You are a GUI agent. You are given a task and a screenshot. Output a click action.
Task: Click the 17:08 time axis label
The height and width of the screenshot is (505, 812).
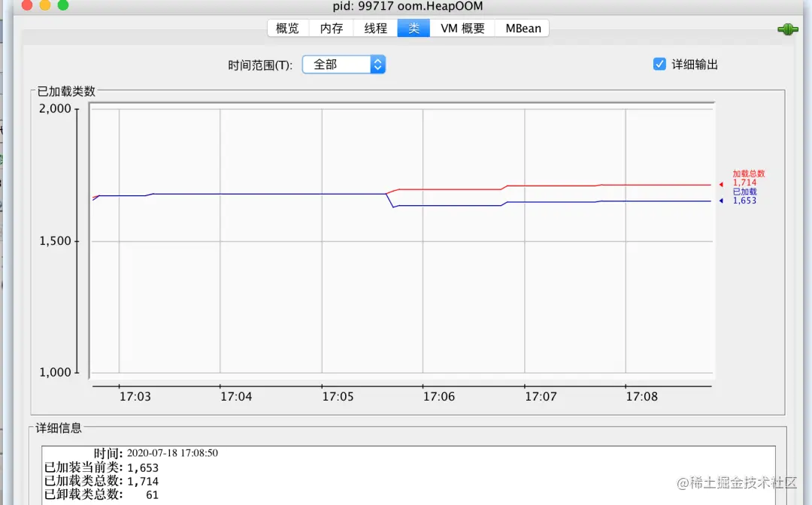[x=641, y=397]
